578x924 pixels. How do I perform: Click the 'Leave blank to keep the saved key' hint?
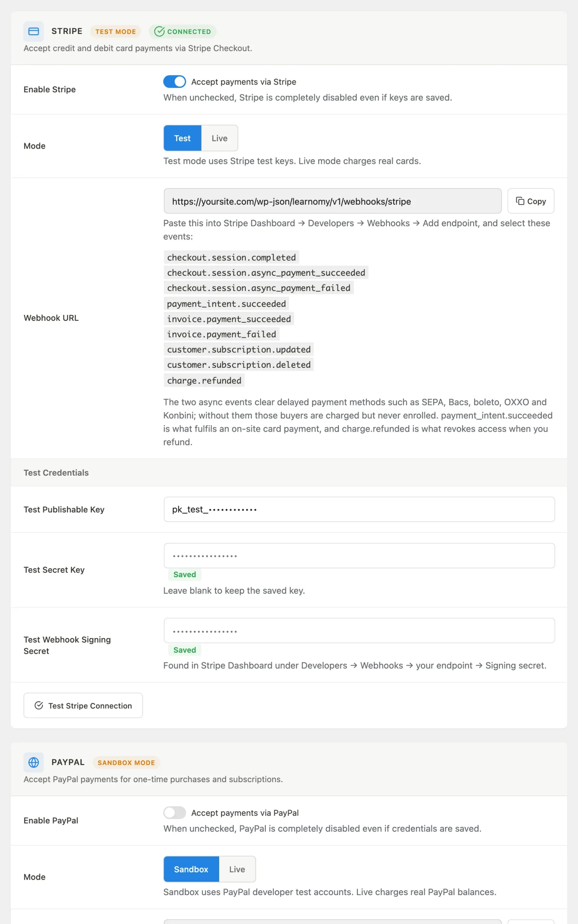234,590
